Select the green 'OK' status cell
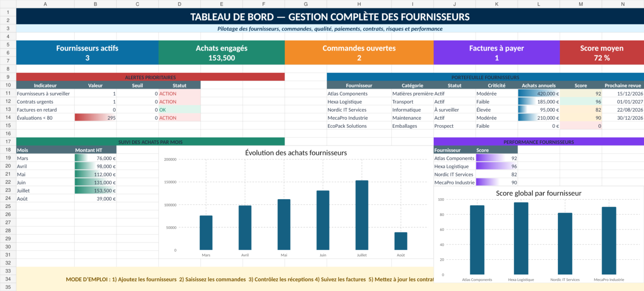Viewport: 644px width, 291px height. [x=179, y=109]
